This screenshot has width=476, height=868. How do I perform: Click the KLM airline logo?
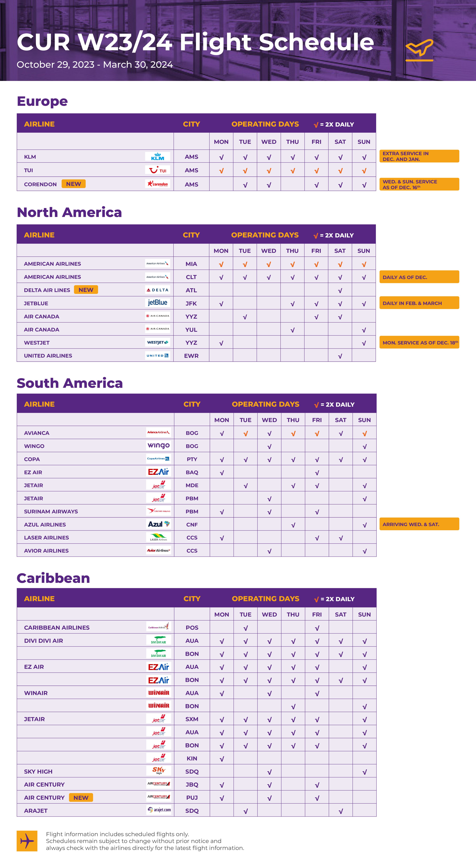[157, 156]
